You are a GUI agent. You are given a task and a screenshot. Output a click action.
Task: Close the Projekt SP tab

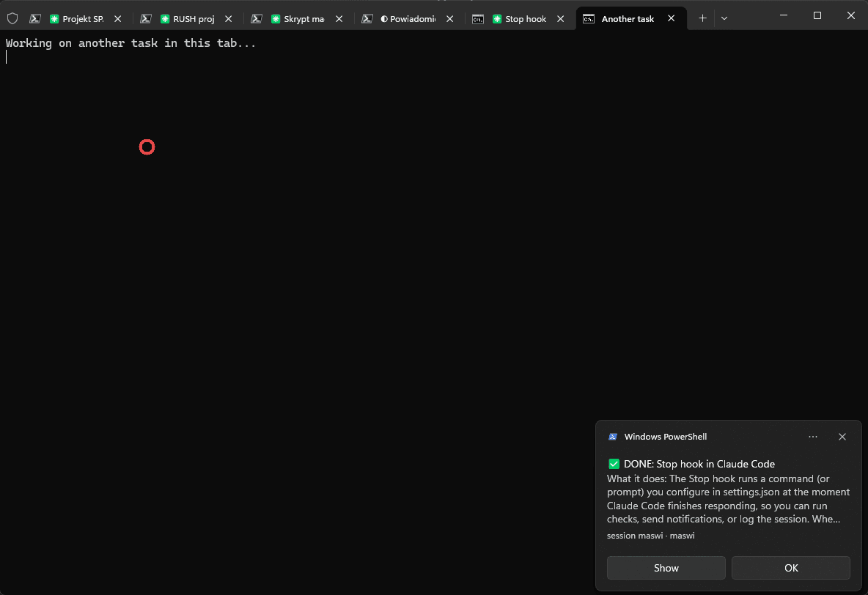(x=118, y=19)
